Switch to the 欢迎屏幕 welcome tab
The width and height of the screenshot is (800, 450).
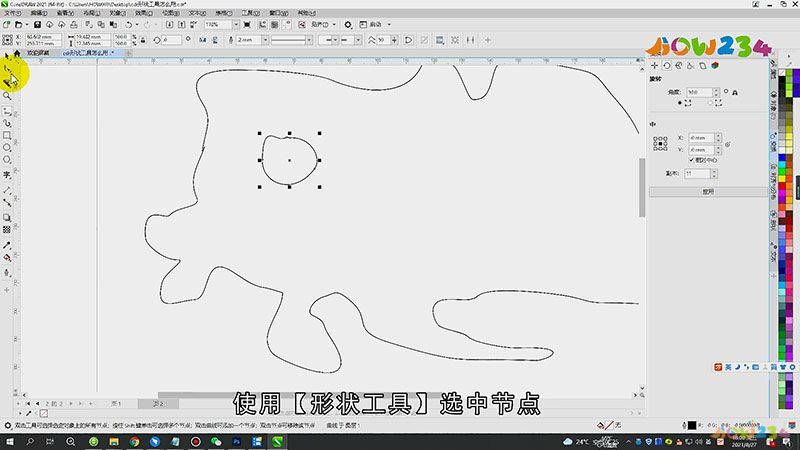(38, 53)
